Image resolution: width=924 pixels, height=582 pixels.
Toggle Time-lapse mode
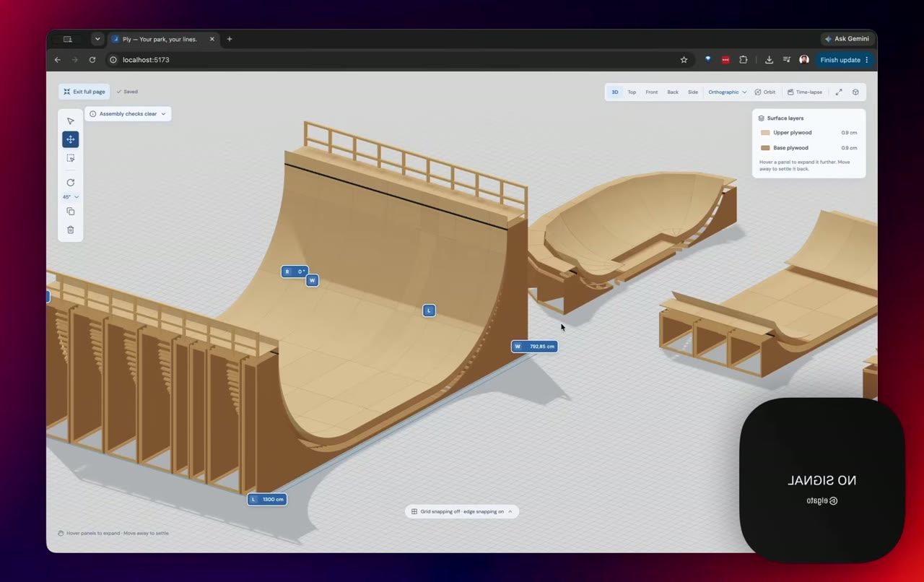[806, 92]
